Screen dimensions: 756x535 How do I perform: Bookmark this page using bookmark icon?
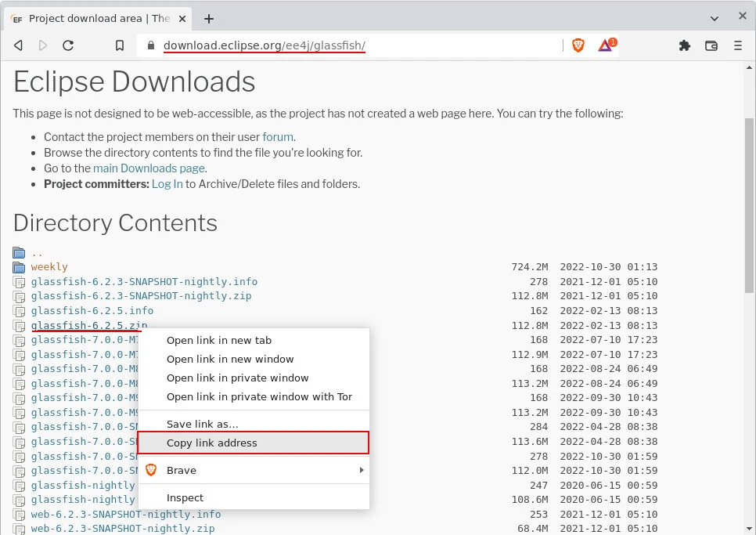point(120,45)
